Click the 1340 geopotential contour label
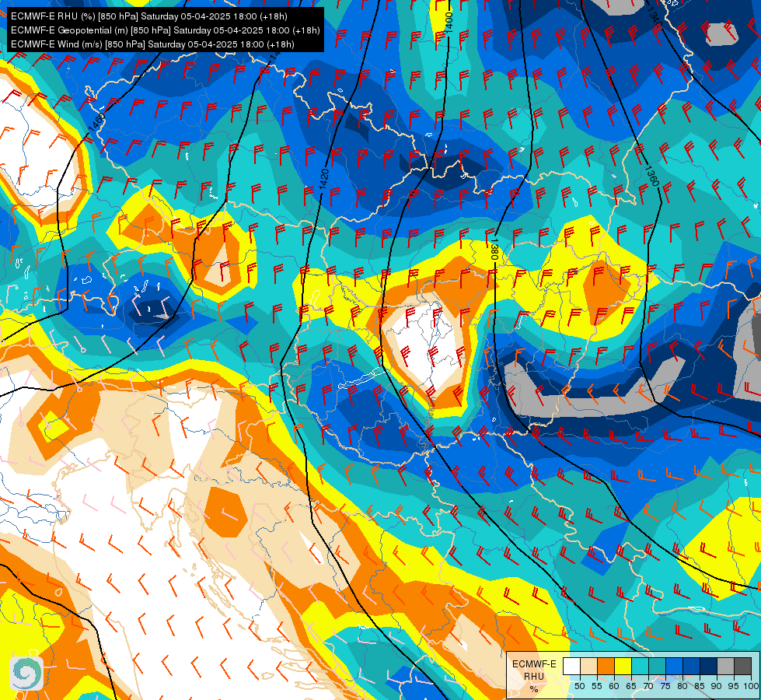This screenshot has width=761, height=700. 655,17
